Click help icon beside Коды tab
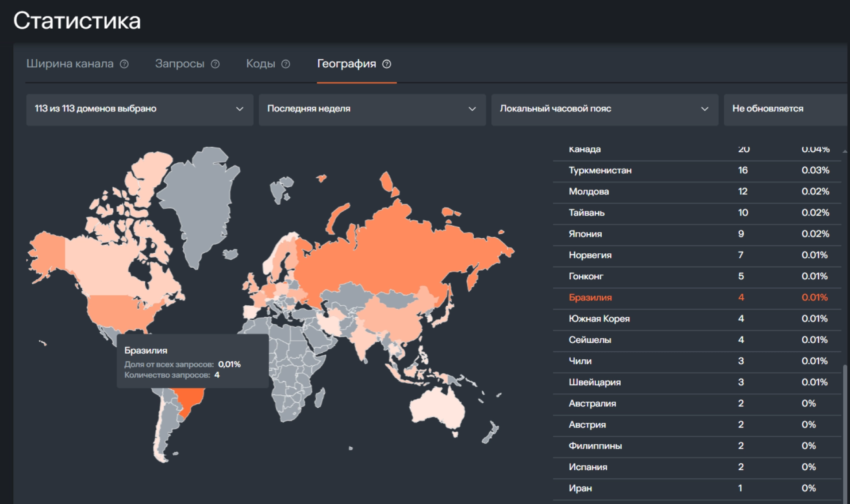Viewport: 850px width, 504px height. coord(286,64)
